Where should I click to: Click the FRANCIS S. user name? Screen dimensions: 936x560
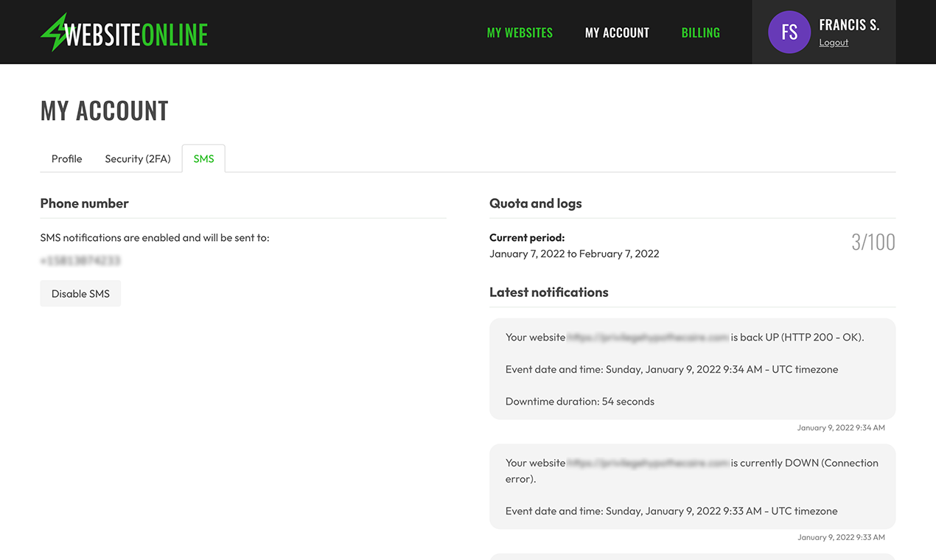(x=849, y=25)
